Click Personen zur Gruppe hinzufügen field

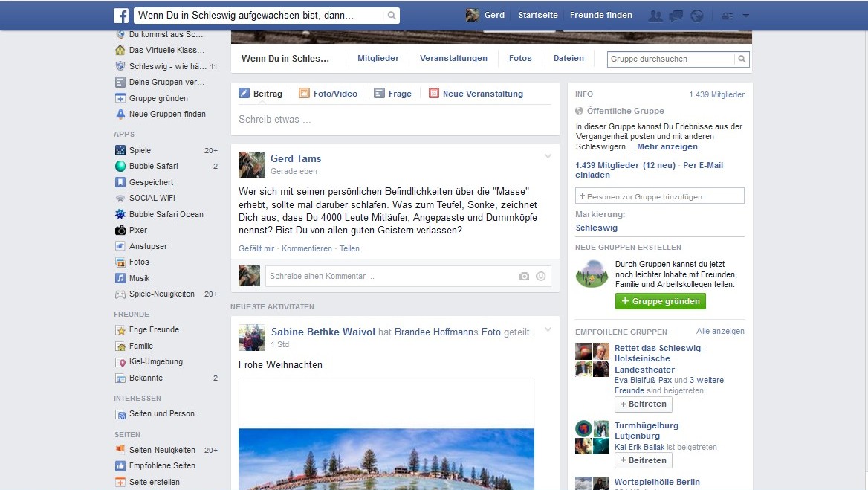tap(660, 196)
